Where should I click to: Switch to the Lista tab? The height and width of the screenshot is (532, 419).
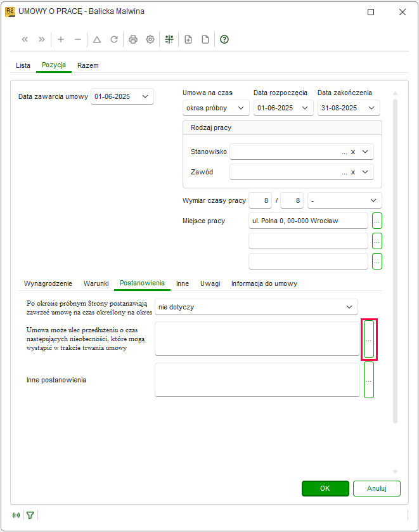pyautogui.click(x=23, y=65)
